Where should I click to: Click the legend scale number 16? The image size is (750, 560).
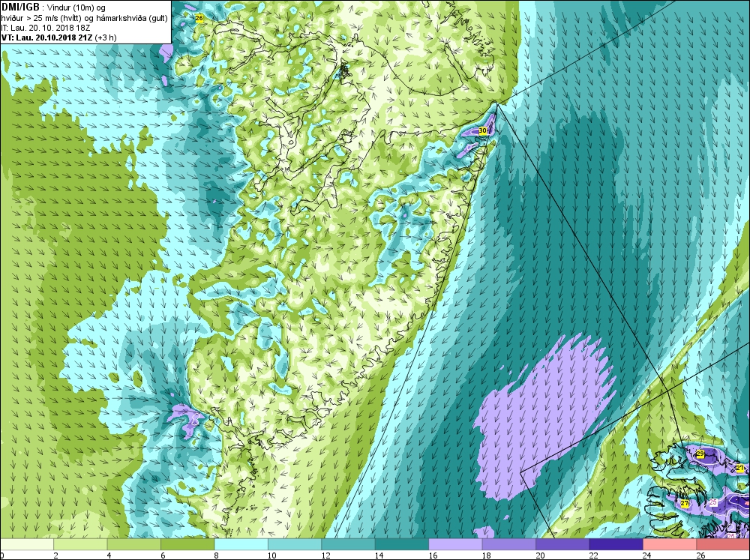tap(433, 556)
